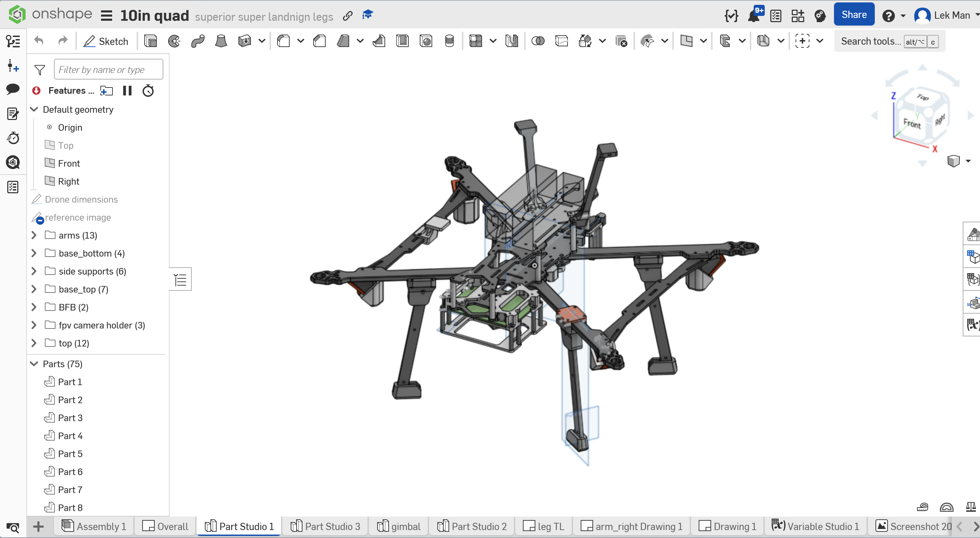The height and width of the screenshot is (538, 980).
Task: Select the Revolve tool icon
Action: tap(174, 41)
